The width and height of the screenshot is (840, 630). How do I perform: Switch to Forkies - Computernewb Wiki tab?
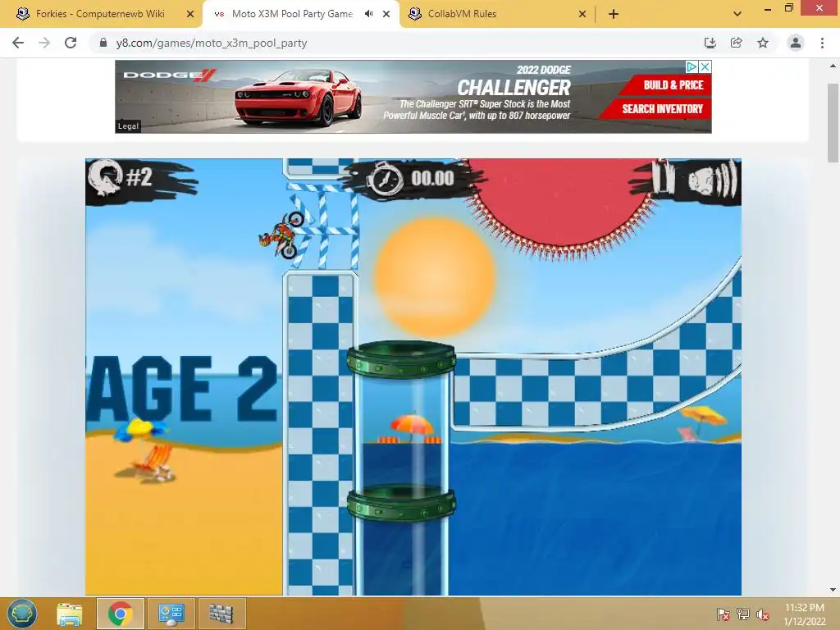click(101, 14)
